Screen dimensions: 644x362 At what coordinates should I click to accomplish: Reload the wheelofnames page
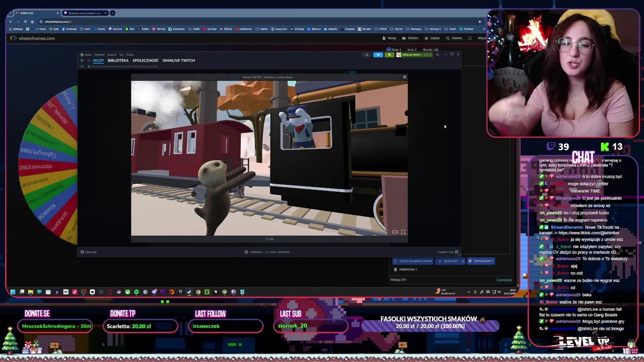25,22
